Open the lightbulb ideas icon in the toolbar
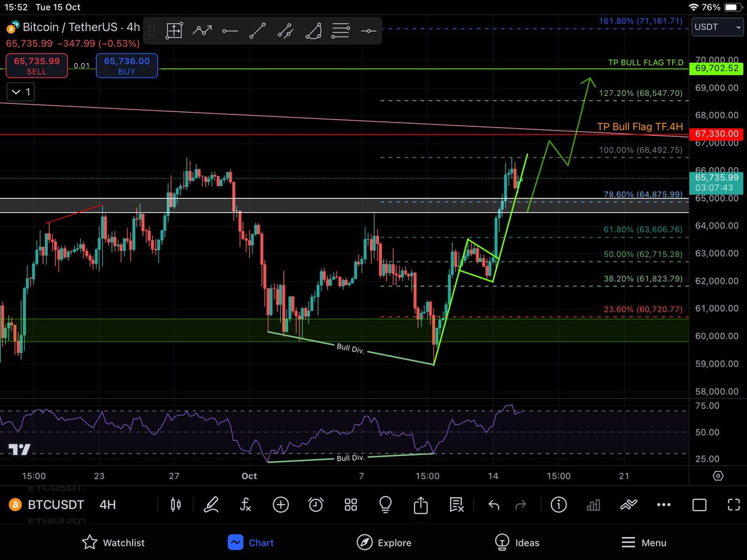This screenshot has height=560, width=747. click(x=385, y=505)
